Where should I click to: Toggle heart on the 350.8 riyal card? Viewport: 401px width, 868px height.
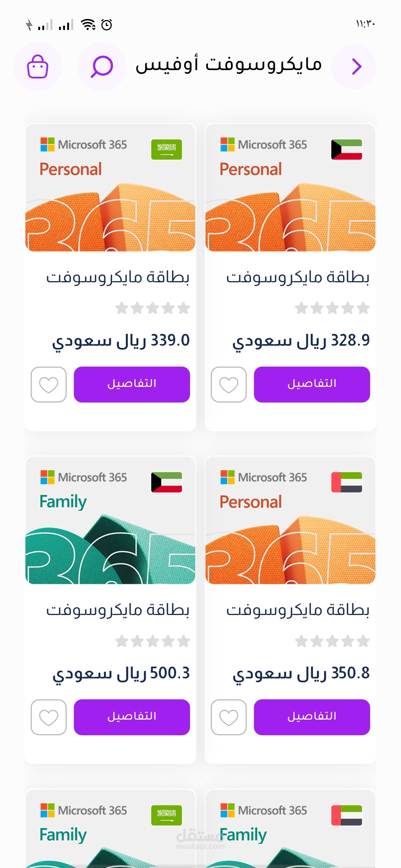click(x=229, y=717)
